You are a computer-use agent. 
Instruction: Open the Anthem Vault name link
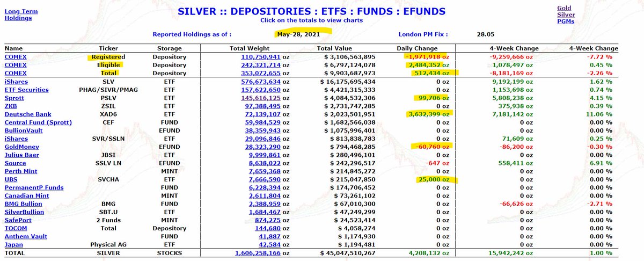pos(26,236)
